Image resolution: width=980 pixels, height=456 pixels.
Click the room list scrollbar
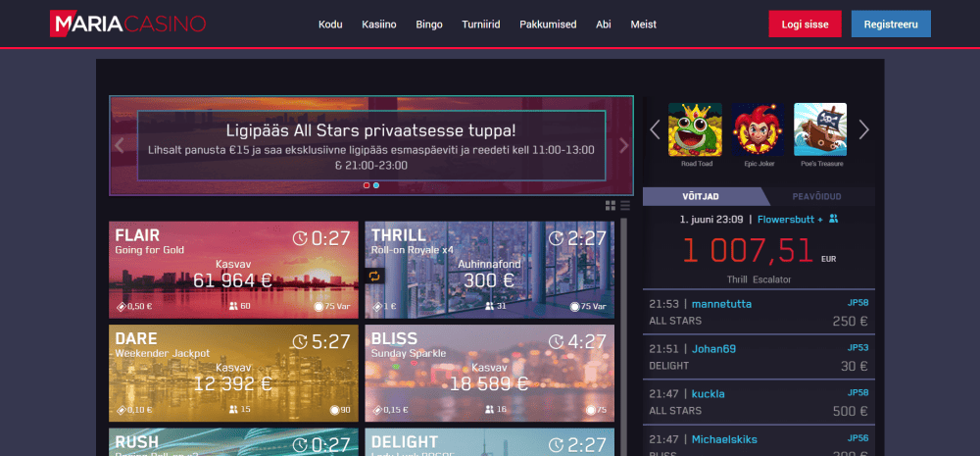tap(623, 336)
